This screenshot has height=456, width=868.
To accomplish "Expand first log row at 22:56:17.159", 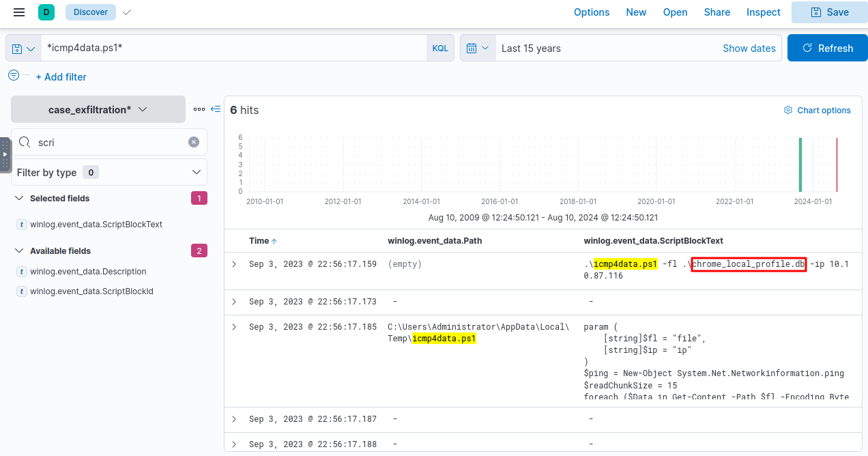I will click(234, 264).
